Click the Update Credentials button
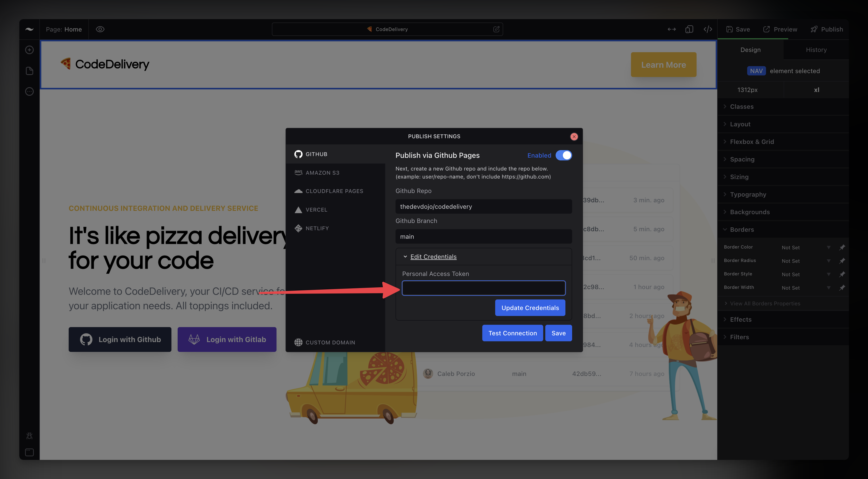The width and height of the screenshot is (868, 479). (530, 308)
